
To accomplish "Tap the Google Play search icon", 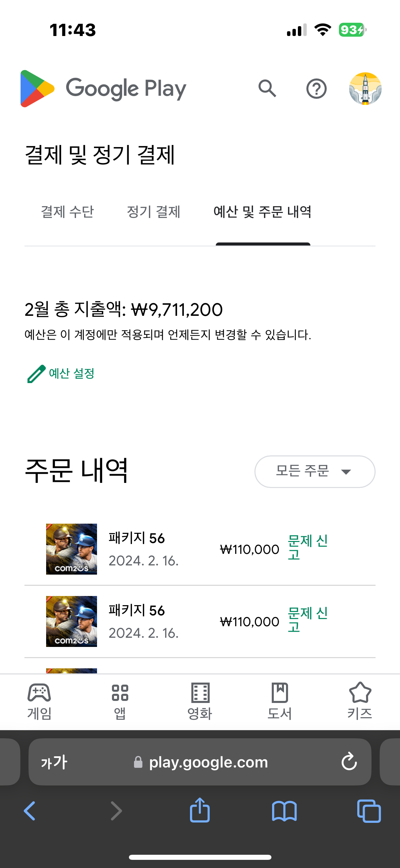I will pyautogui.click(x=267, y=89).
